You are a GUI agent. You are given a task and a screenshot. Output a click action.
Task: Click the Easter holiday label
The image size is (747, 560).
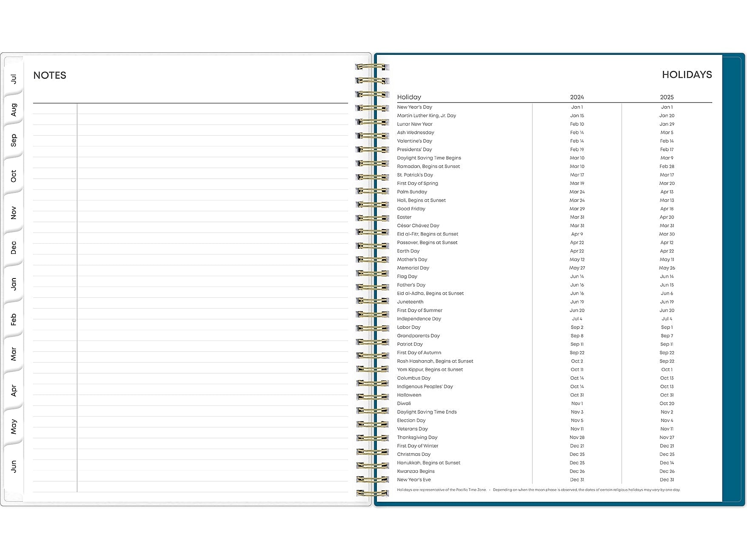click(404, 217)
